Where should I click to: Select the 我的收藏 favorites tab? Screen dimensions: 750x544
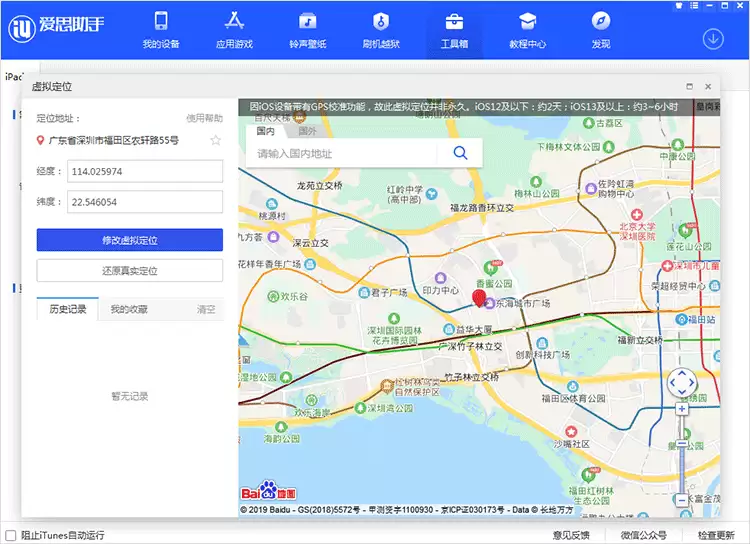tap(129, 310)
